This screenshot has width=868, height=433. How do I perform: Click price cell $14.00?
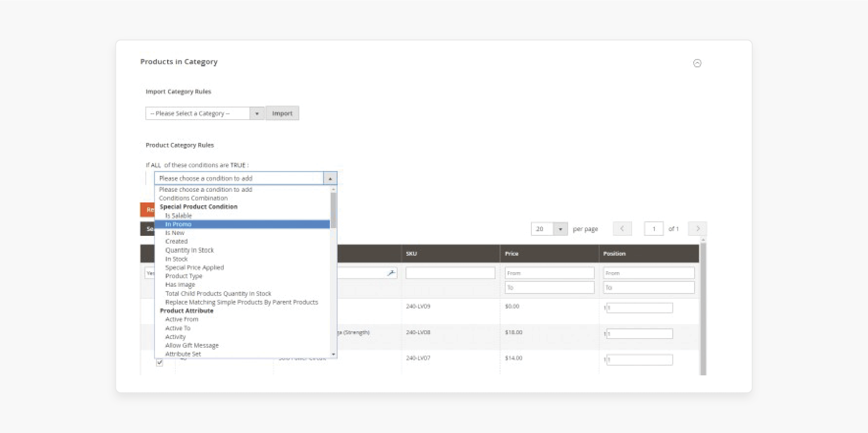(513, 358)
